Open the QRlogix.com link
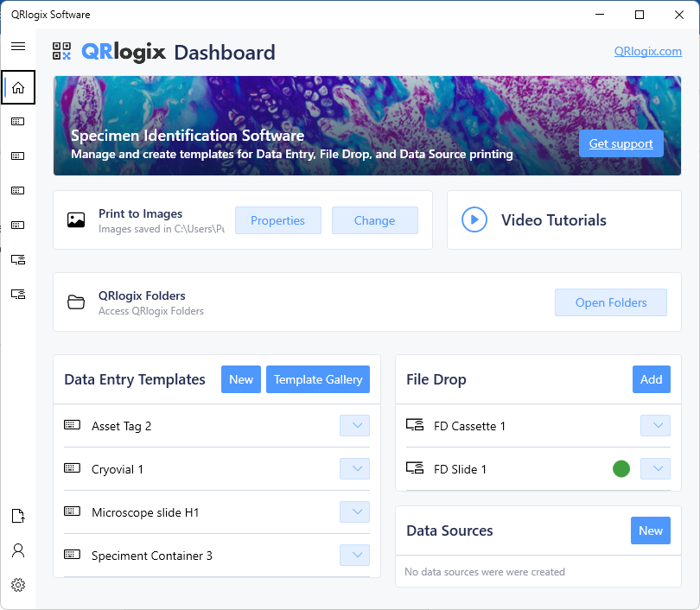 point(648,51)
